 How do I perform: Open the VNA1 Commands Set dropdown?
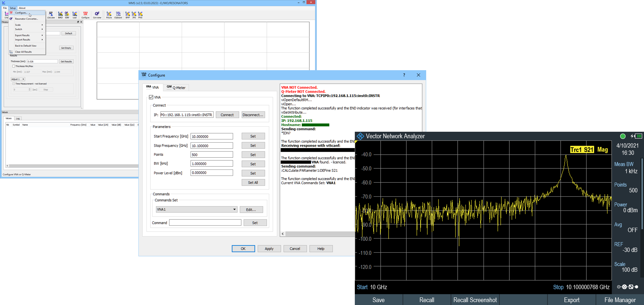(x=196, y=209)
